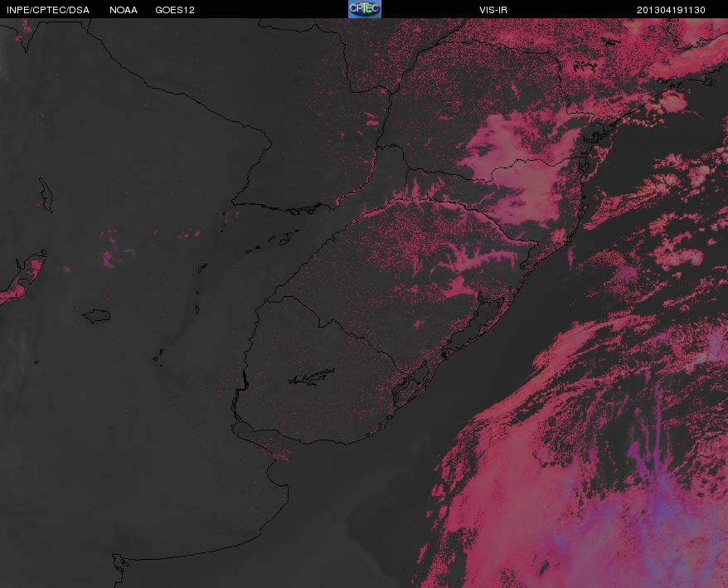The image size is (728, 588).
Task: Click the VIS-IR channel label
Action: (x=493, y=10)
